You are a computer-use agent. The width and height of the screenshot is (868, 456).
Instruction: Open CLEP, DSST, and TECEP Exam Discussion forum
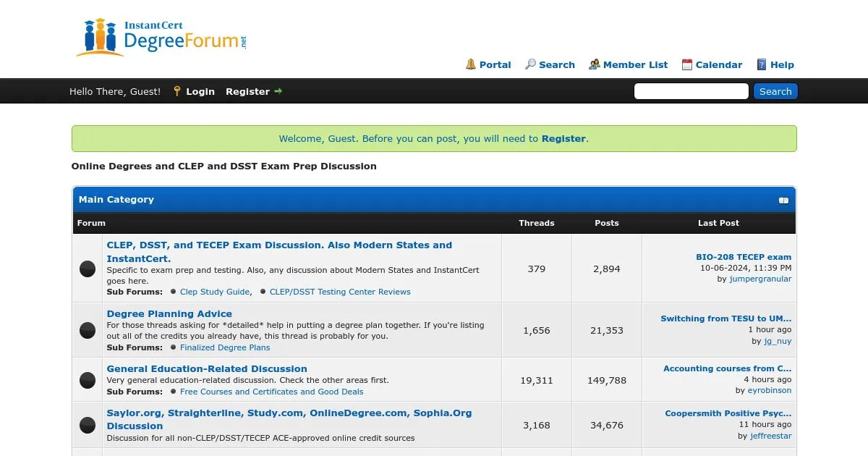pyautogui.click(x=279, y=252)
